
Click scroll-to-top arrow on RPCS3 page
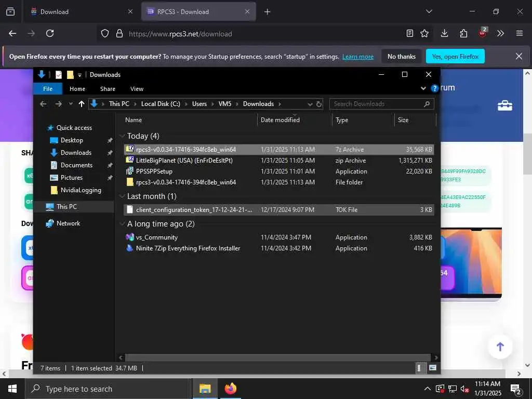[500, 347]
